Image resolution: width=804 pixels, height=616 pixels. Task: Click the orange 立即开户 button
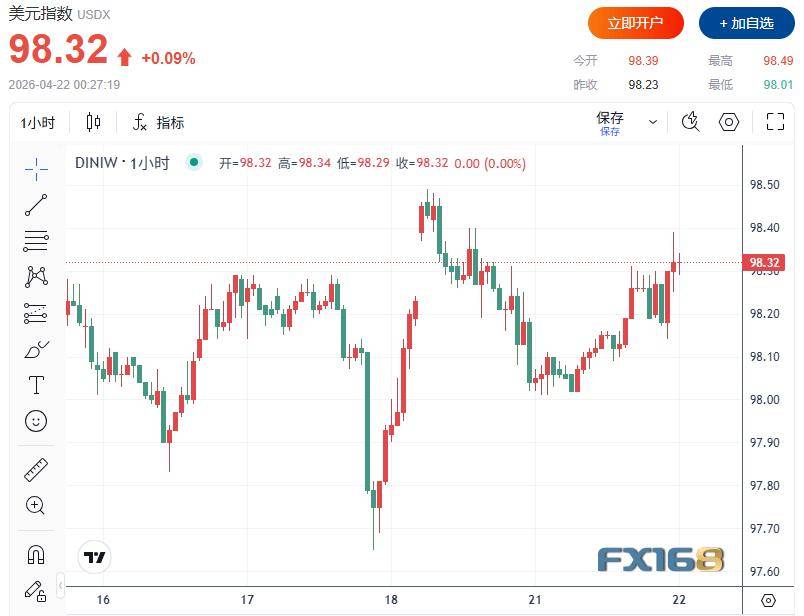(x=635, y=22)
